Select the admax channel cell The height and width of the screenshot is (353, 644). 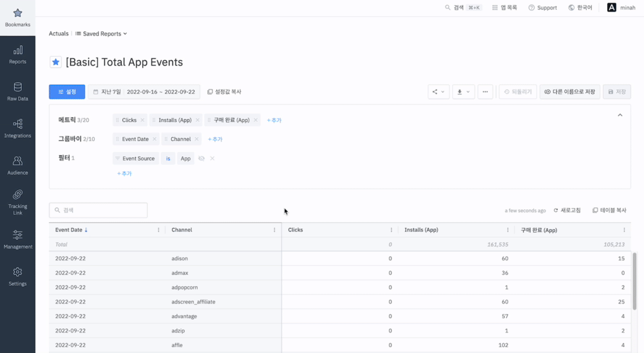tap(223, 273)
